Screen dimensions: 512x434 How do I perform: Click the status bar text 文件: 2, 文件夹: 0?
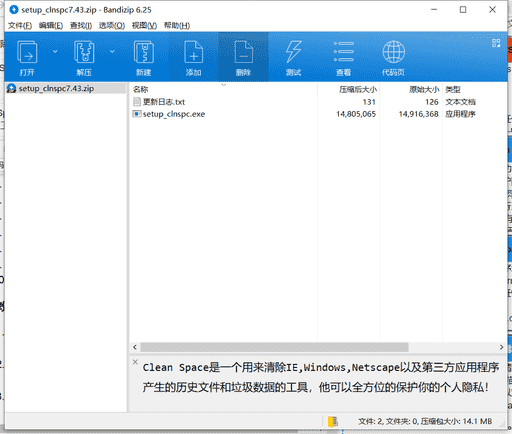tap(388, 421)
